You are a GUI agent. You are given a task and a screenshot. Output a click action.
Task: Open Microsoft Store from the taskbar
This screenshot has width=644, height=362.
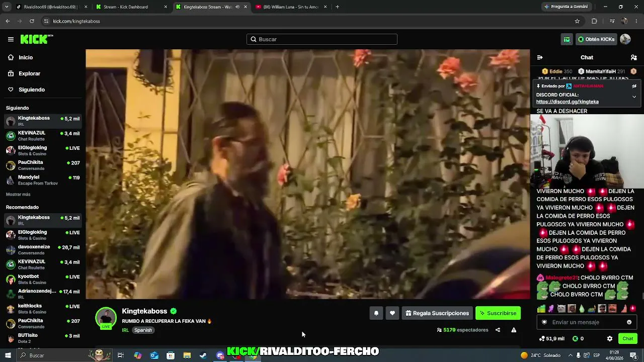coord(171,355)
